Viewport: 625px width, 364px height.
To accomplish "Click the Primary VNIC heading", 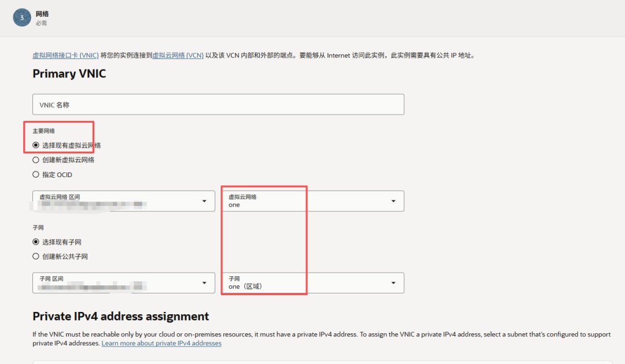I will [x=69, y=73].
